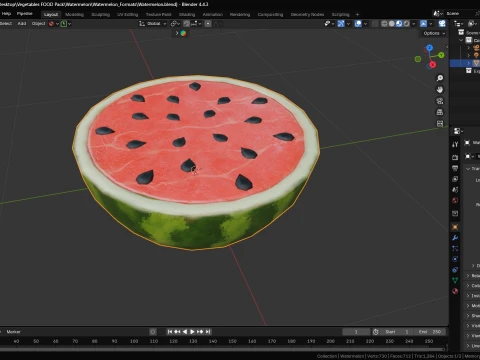Jump to the first frame
The width and height of the screenshot is (480, 360).
click(x=170, y=332)
